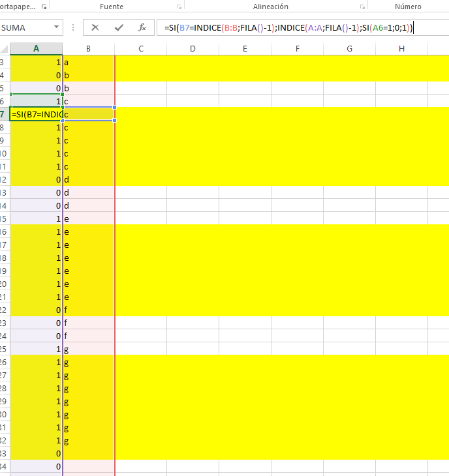
Task: Click inside the formula bar text
Action: [288, 28]
